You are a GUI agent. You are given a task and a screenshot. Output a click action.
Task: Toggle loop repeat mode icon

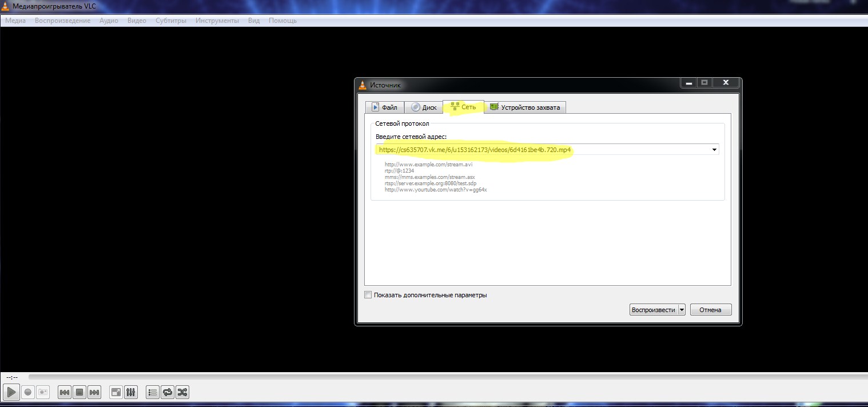pos(168,392)
